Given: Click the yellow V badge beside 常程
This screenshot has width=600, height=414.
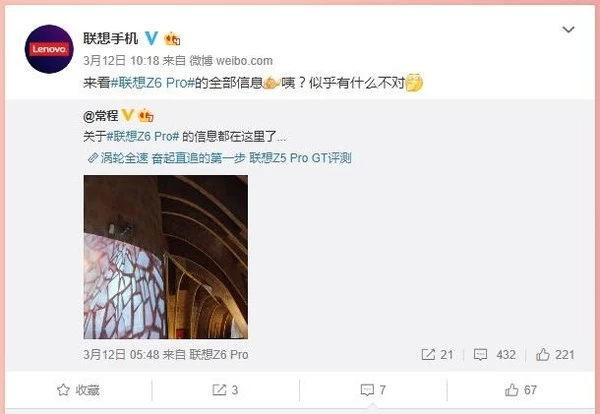Looking at the screenshot, I should [x=127, y=115].
